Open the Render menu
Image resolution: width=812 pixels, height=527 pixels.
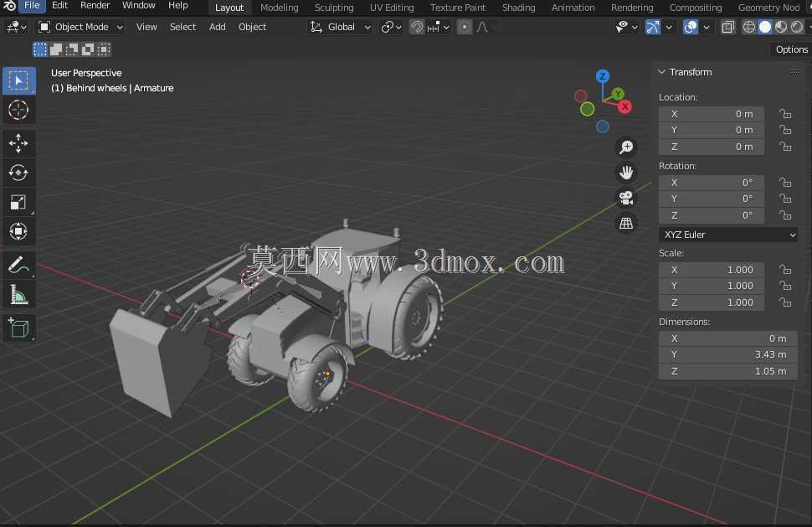(95, 6)
